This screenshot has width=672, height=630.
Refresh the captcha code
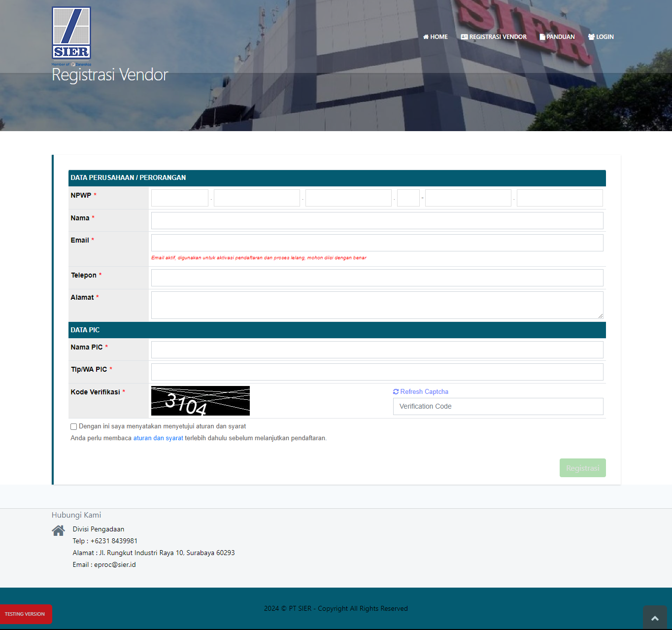421,392
